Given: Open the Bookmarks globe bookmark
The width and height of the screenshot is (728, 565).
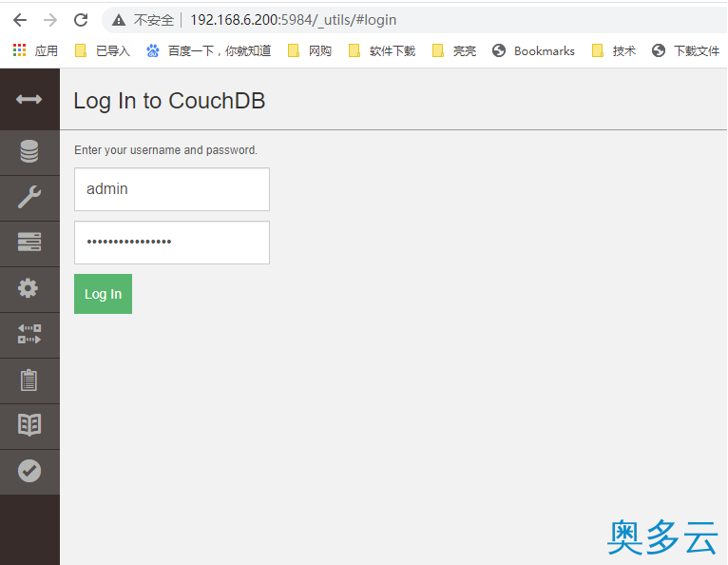Looking at the screenshot, I should [x=533, y=50].
